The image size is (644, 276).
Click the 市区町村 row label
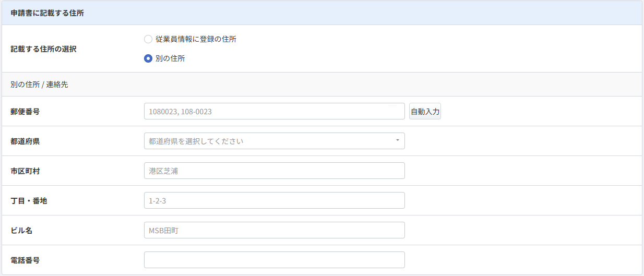[25, 171]
